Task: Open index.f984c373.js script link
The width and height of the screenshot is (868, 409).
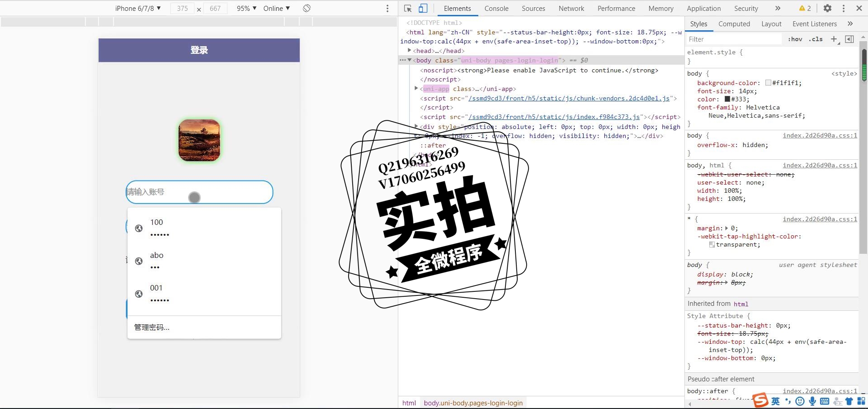Action: pos(554,117)
